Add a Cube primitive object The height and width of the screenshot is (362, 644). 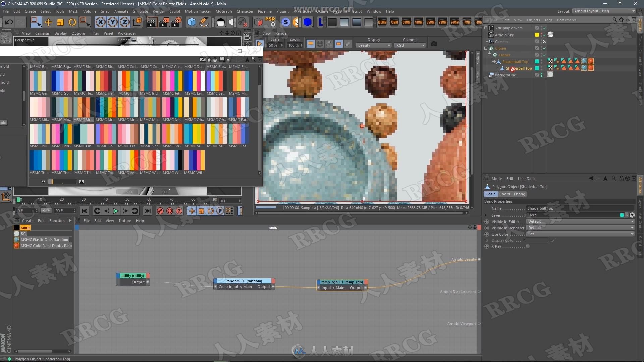[192, 22]
